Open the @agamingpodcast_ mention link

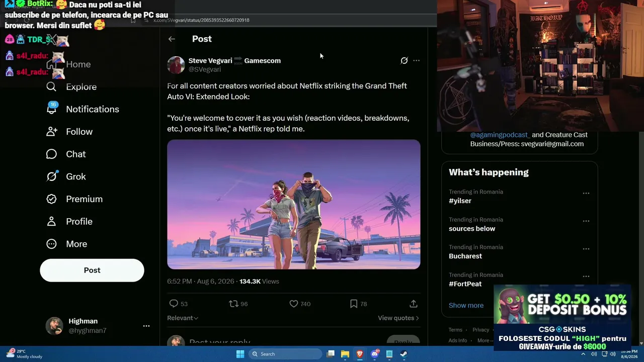(500, 135)
